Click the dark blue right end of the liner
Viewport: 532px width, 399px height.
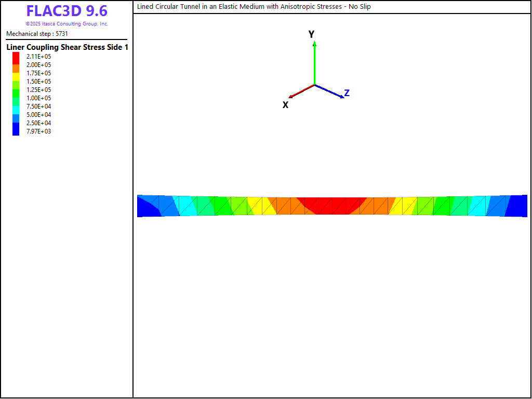coord(517,206)
